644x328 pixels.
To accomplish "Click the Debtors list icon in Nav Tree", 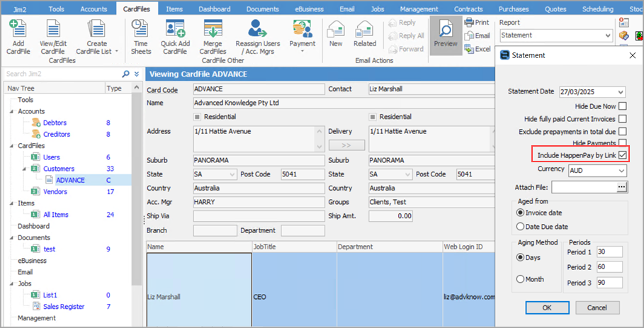I will [36, 123].
